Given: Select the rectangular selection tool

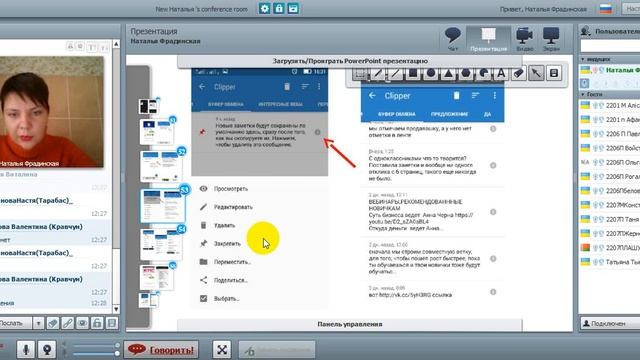Looking at the screenshot, I should pyautogui.click(x=360, y=73).
